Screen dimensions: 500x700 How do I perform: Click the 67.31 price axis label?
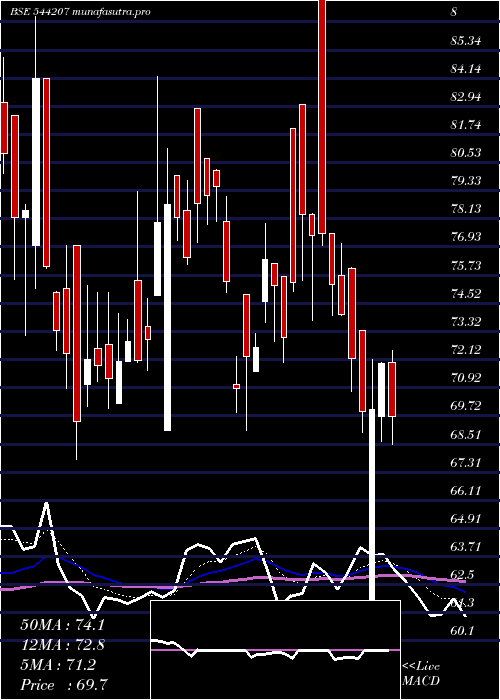click(466, 462)
